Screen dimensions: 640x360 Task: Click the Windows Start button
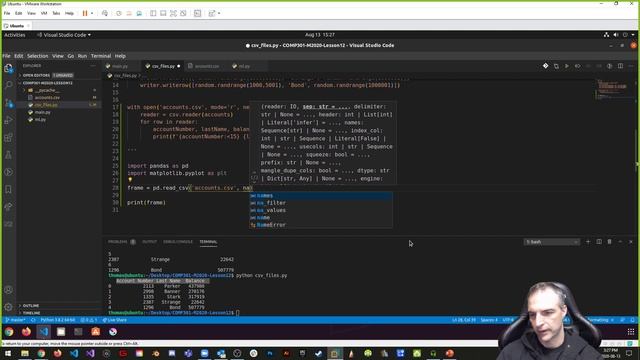[7, 353]
